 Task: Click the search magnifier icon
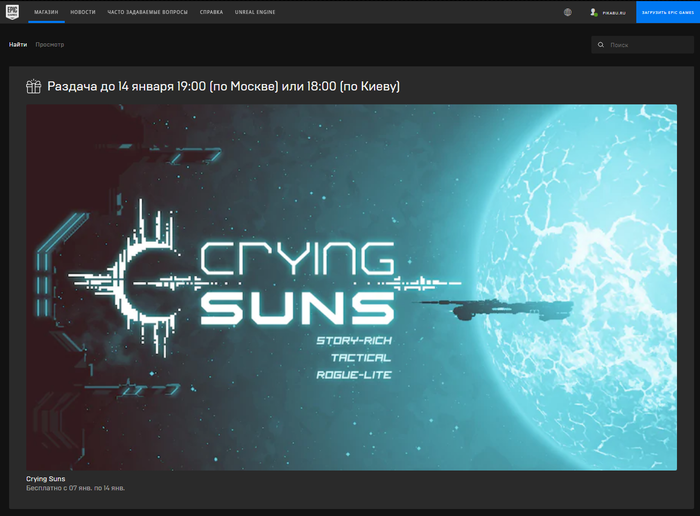[601, 45]
